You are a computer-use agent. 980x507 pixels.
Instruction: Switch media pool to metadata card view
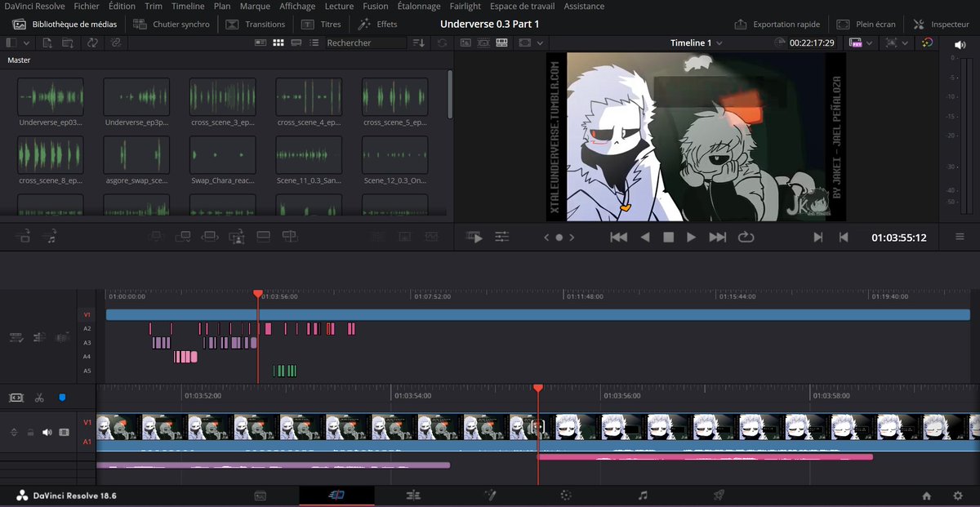(x=261, y=42)
